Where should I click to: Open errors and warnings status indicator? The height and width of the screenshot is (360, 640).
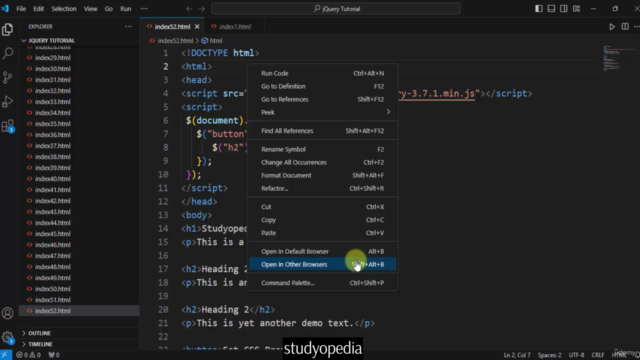(x=29, y=355)
